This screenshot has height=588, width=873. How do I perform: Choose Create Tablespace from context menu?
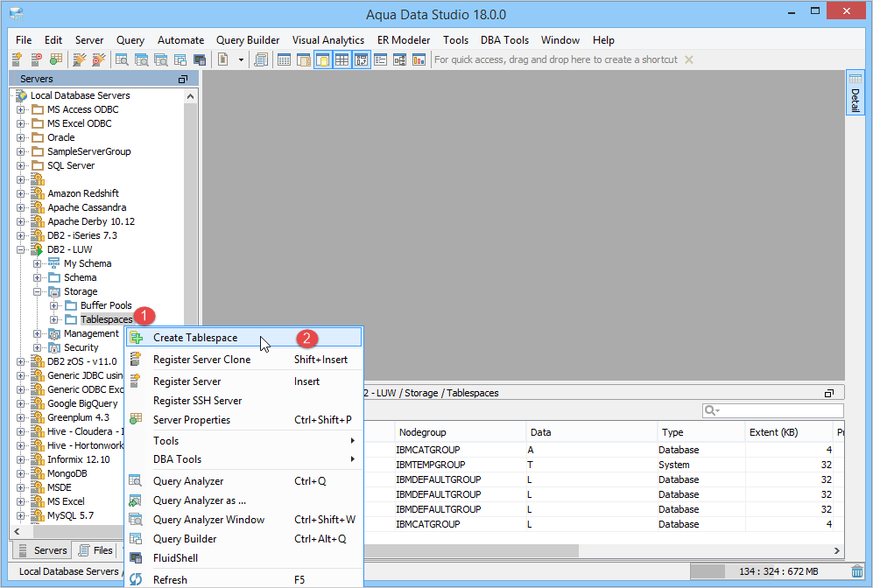[194, 338]
